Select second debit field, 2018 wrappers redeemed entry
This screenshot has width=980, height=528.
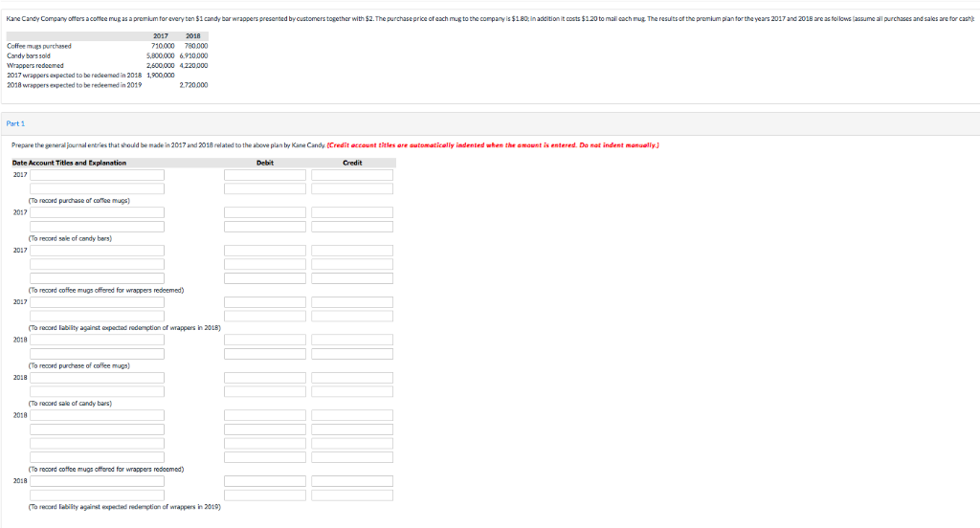tap(265, 429)
